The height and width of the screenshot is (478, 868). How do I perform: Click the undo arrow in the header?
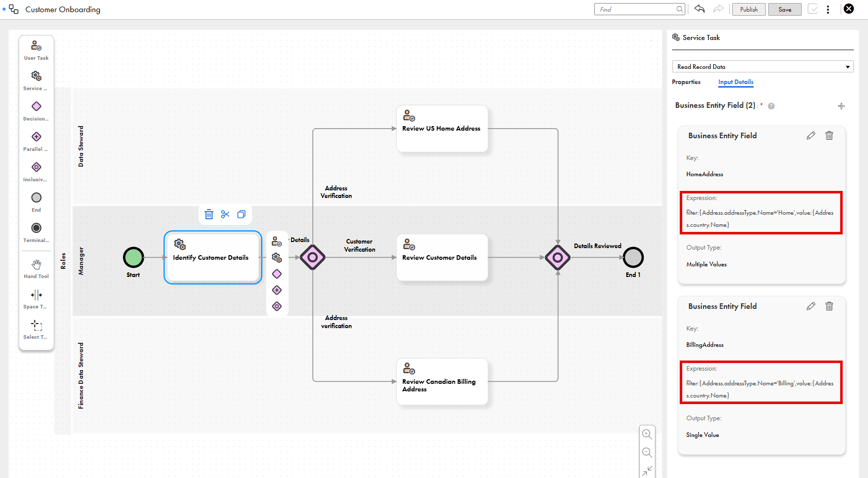tap(699, 9)
